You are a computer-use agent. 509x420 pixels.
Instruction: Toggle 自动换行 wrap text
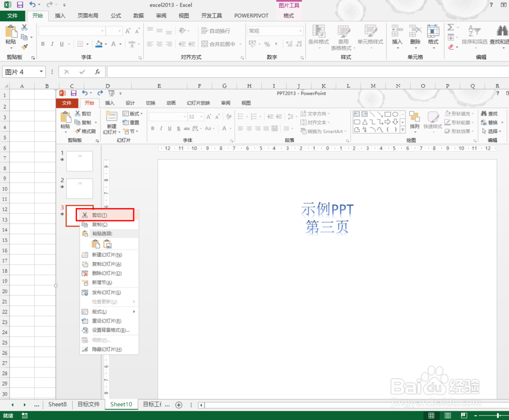(216, 31)
